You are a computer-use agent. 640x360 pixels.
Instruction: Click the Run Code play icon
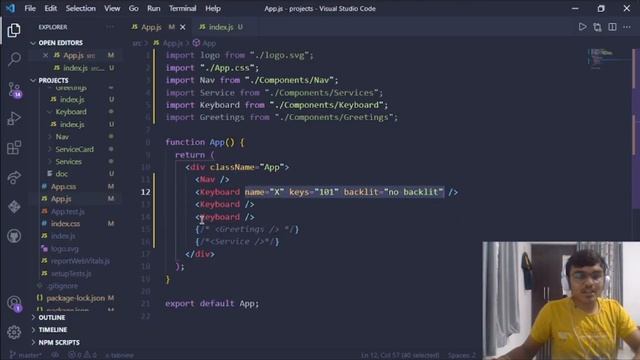582,27
